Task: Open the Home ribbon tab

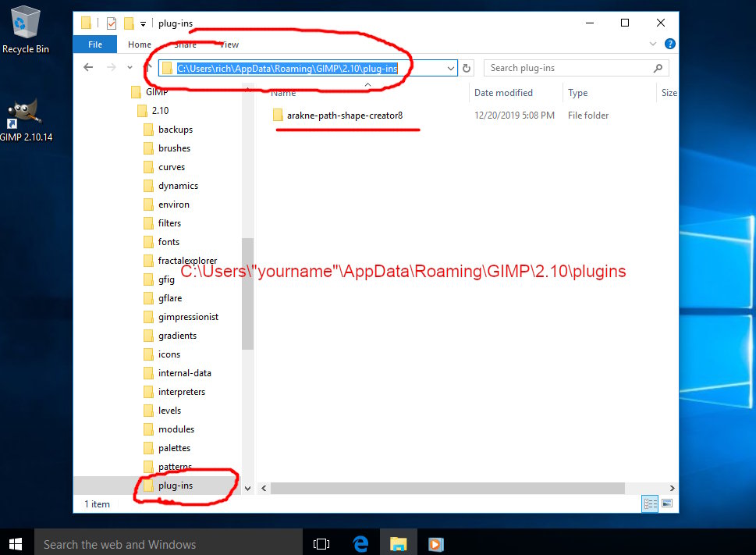Action: pyautogui.click(x=140, y=44)
